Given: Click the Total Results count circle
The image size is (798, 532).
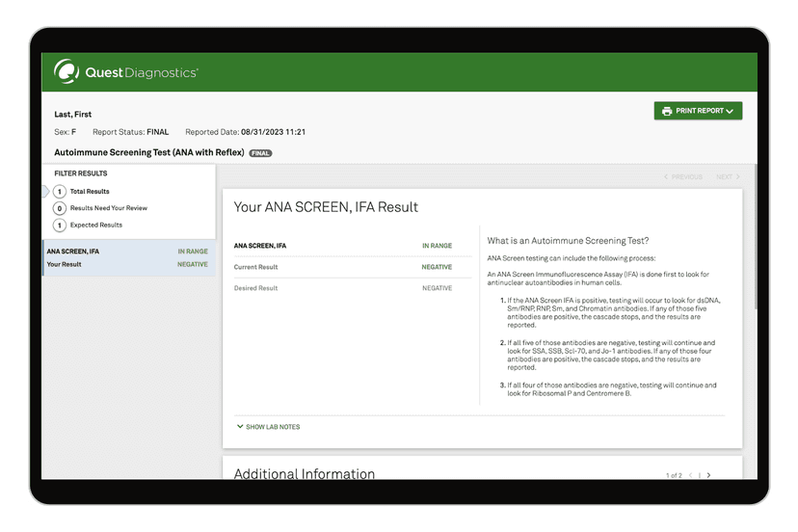Looking at the screenshot, I should (60, 192).
